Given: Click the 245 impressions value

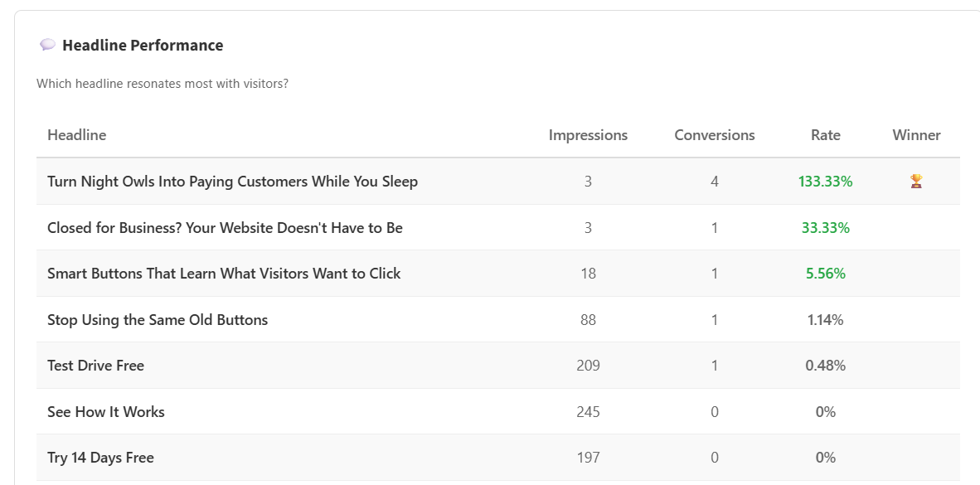Looking at the screenshot, I should click(588, 412).
